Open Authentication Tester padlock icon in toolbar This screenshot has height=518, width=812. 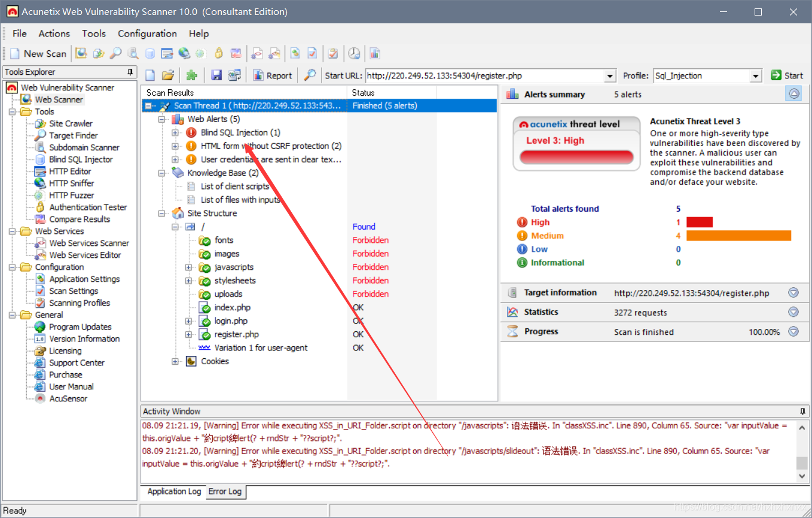coord(219,54)
